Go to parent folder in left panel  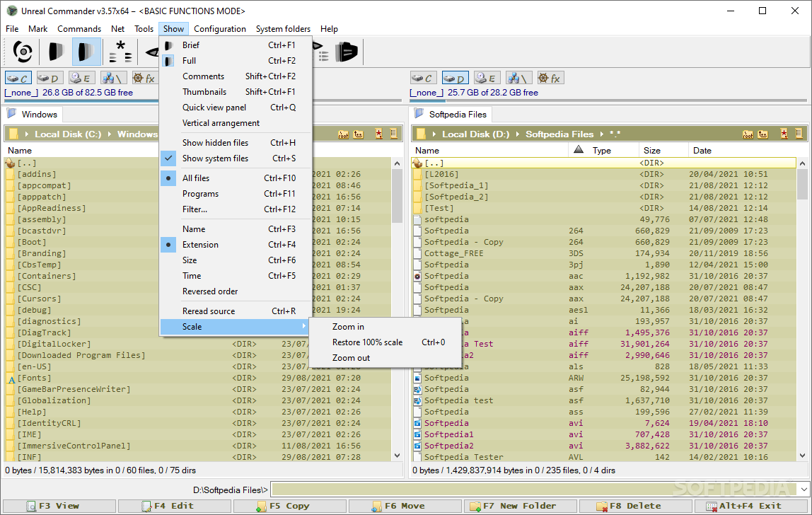point(359,134)
